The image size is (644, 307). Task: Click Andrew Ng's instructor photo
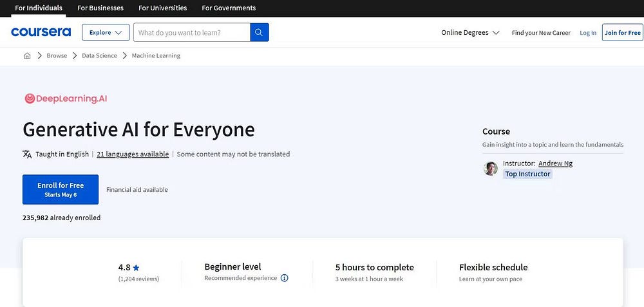click(490, 168)
